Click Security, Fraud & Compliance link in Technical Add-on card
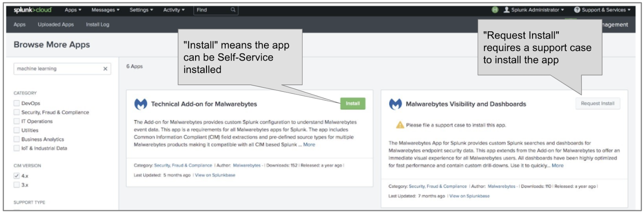Image resolution: width=644 pixels, height=214 pixels. click(x=183, y=165)
